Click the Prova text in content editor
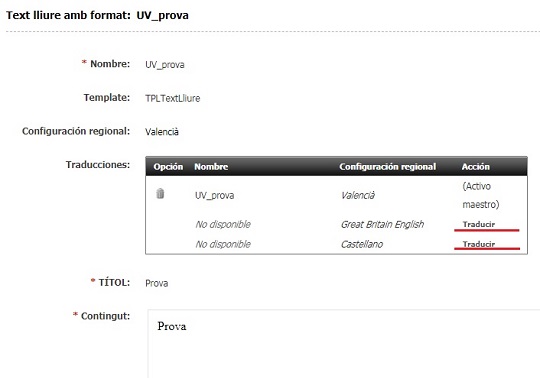540x378 pixels. (x=172, y=326)
